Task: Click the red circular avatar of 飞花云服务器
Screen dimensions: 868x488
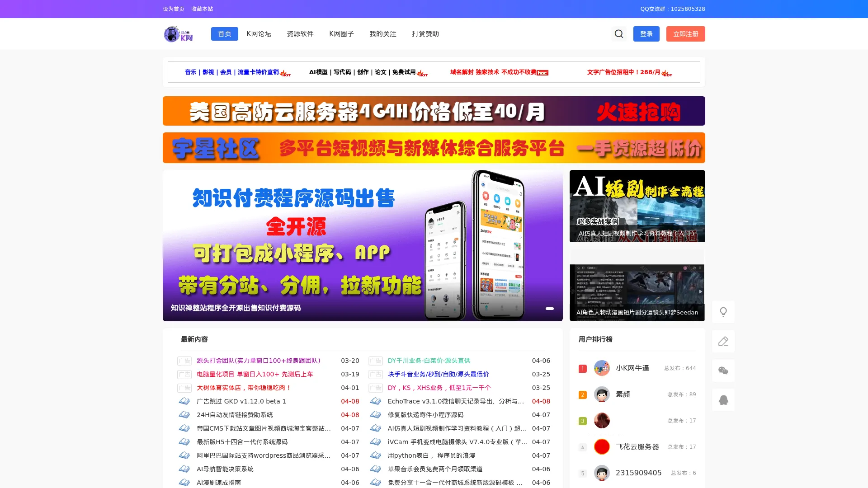Action: coord(601,446)
